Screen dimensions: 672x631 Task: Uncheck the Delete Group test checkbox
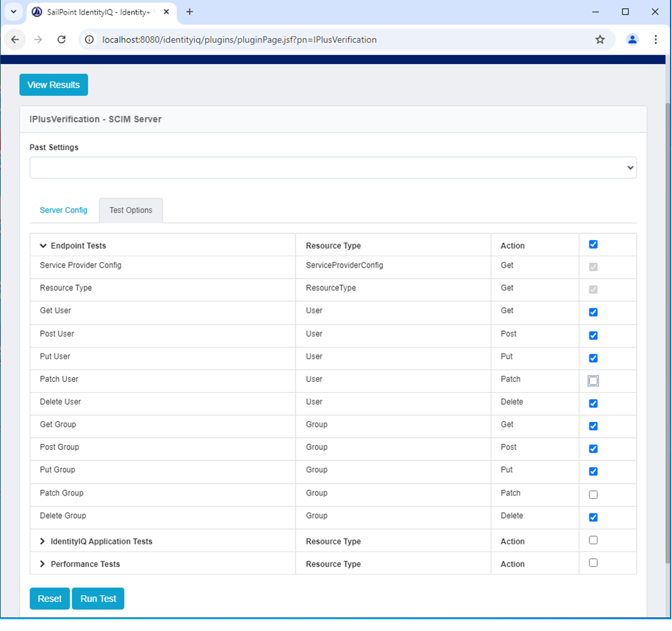pos(594,517)
